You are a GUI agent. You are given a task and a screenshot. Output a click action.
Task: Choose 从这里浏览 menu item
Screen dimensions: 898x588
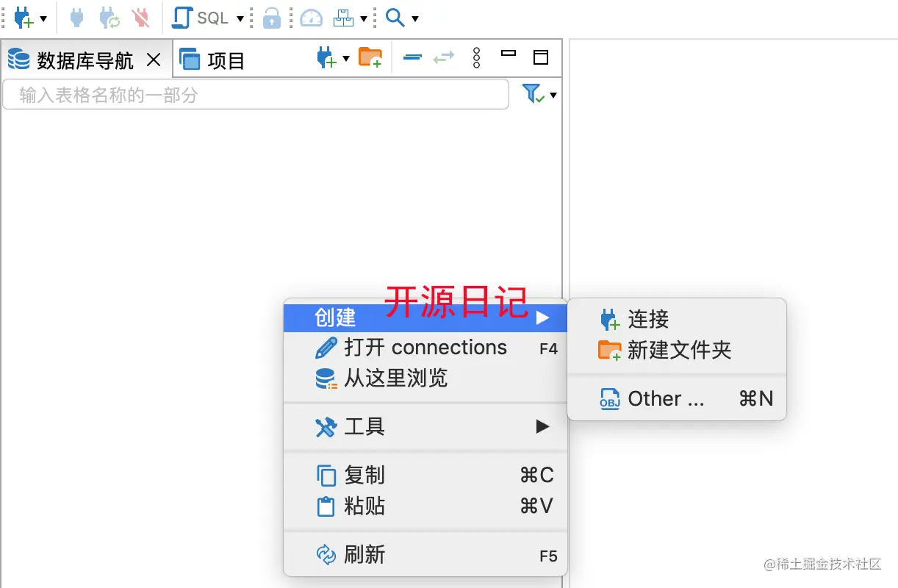click(425, 379)
